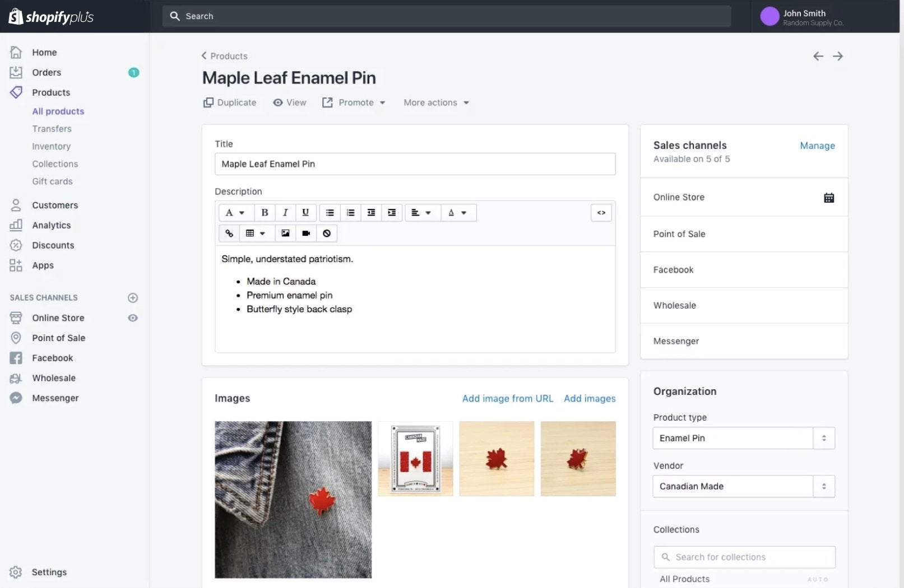This screenshot has height=588, width=904.
Task: Toggle italic formatting in description
Action: click(x=285, y=213)
